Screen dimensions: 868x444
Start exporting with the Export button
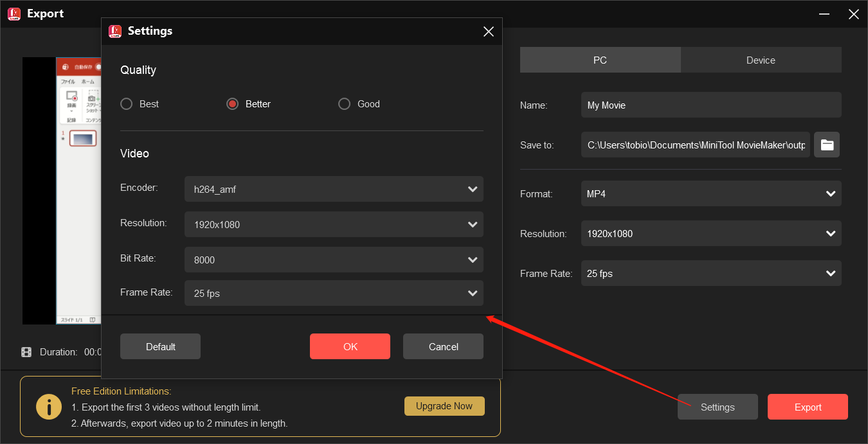808,407
